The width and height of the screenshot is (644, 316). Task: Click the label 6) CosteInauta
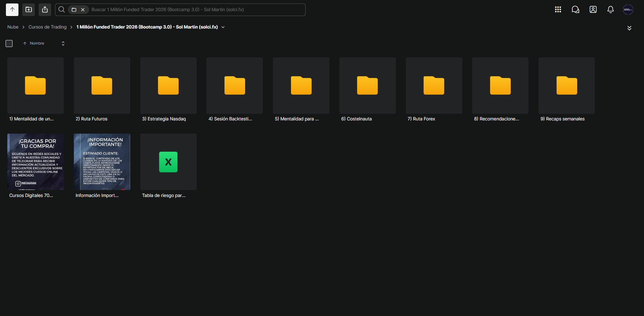point(356,119)
